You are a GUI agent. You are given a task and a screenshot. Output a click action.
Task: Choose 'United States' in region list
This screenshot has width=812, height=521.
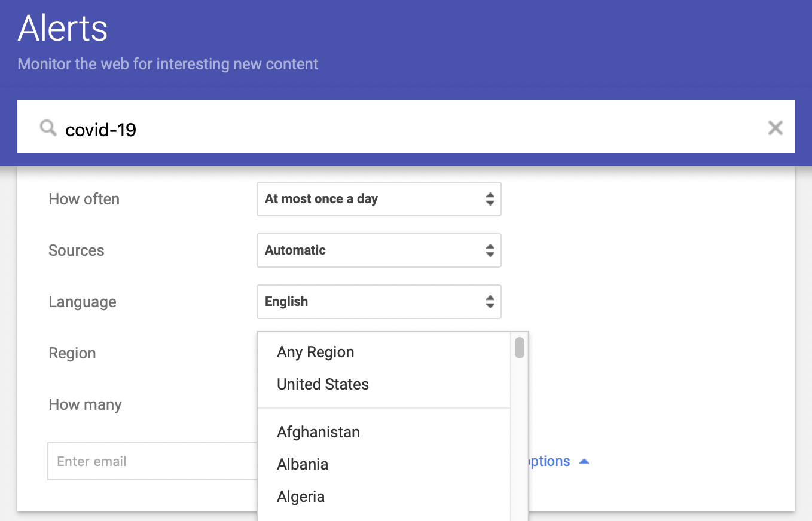pyautogui.click(x=323, y=384)
